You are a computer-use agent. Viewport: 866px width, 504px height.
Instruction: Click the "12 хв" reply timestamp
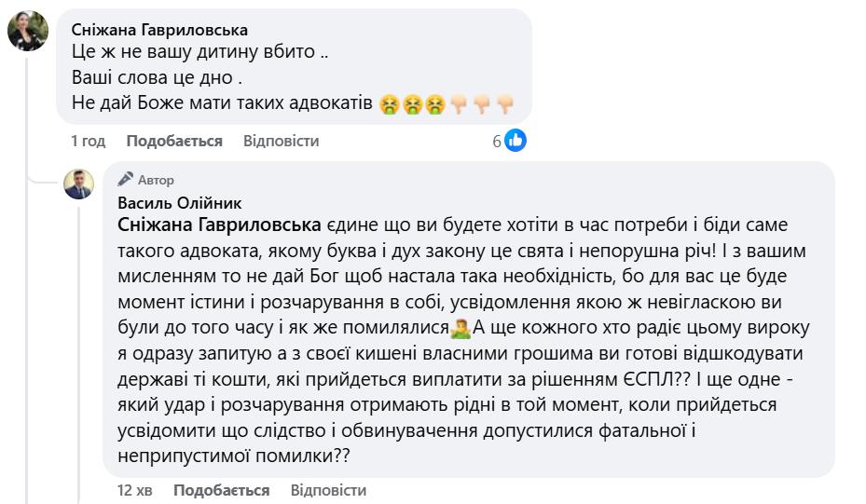click(135, 490)
